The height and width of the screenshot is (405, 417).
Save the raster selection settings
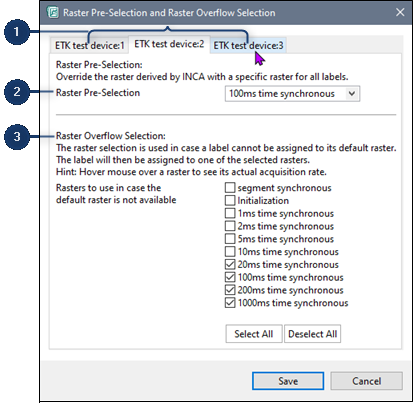click(288, 381)
